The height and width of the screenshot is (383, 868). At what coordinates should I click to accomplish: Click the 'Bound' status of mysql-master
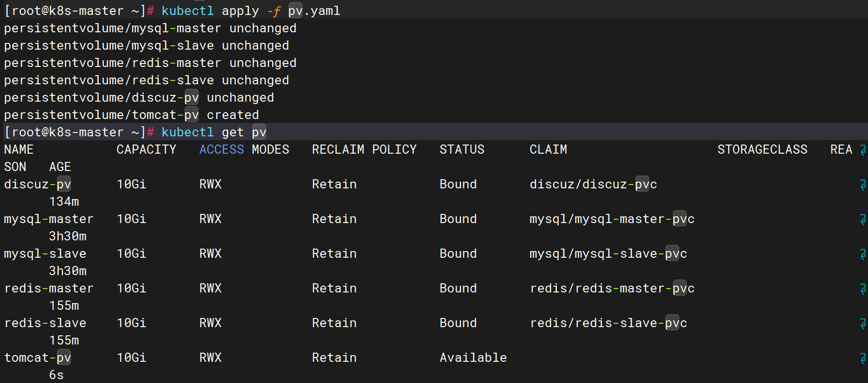point(458,219)
